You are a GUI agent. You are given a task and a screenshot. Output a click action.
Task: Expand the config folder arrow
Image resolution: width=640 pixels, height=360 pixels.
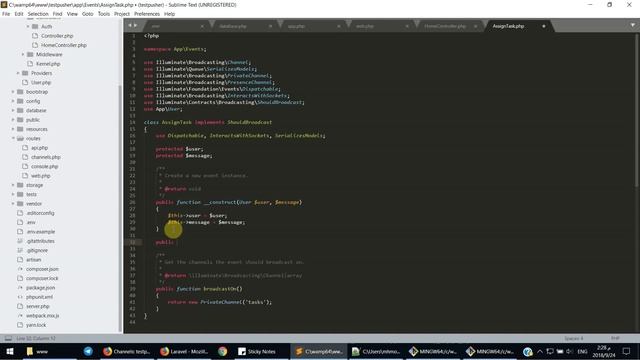tap(13, 101)
